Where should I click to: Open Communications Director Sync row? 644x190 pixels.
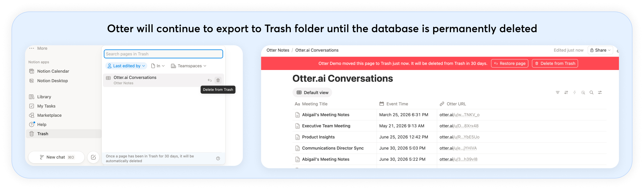click(x=333, y=148)
